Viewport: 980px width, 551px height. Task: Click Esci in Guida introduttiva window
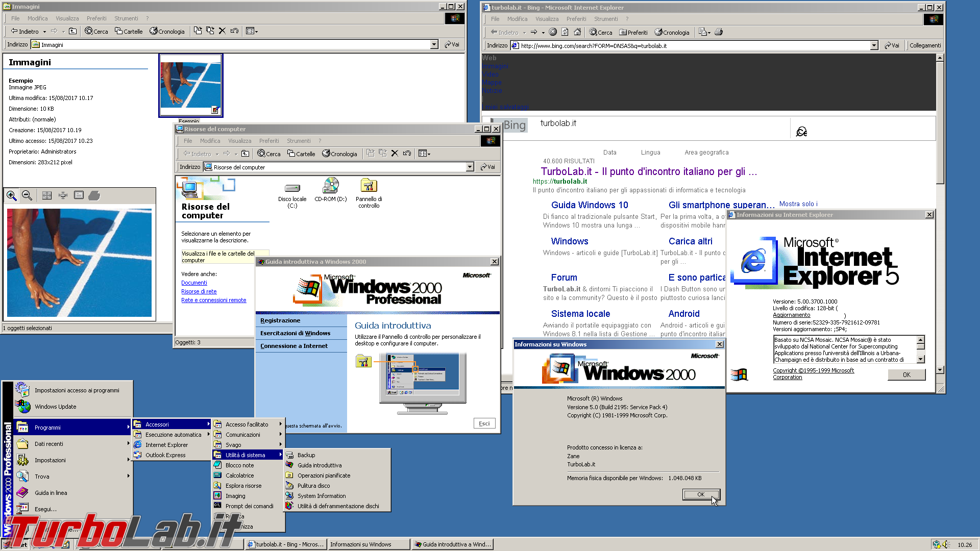pyautogui.click(x=484, y=423)
